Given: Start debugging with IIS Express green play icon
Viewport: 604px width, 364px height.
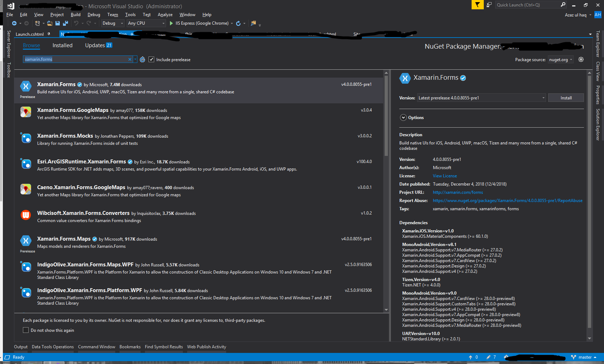Looking at the screenshot, I should [x=171, y=23].
